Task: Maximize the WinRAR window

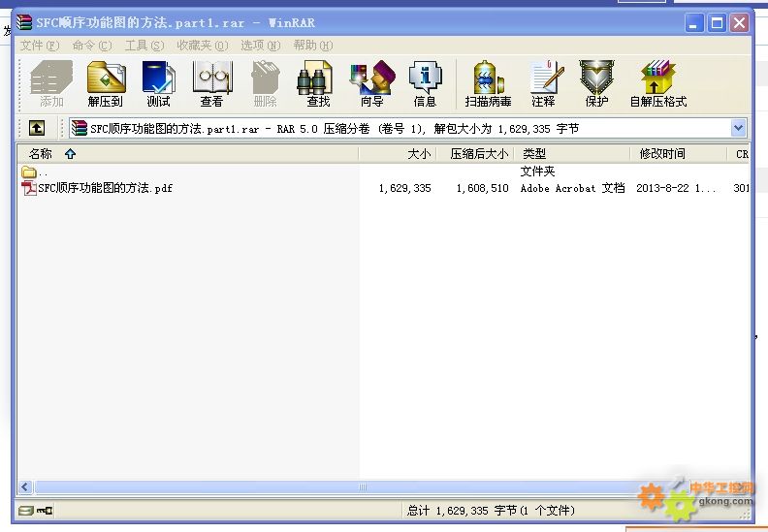Action: tap(717, 23)
